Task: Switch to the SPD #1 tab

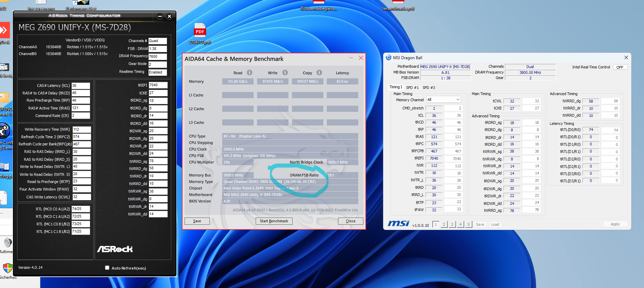Action: click(412, 88)
